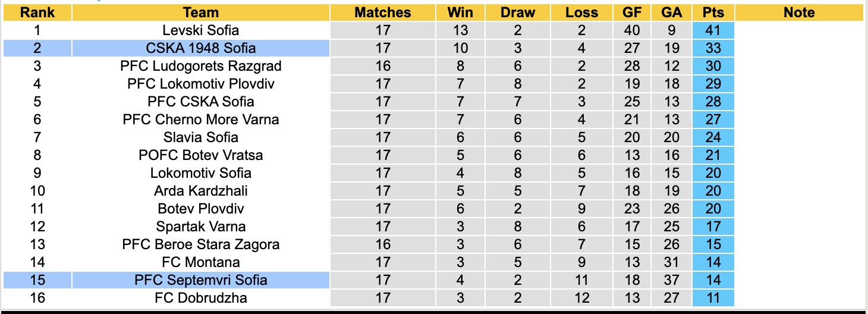Click the Pts column header
868x314 pixels.
coord(713,12)
